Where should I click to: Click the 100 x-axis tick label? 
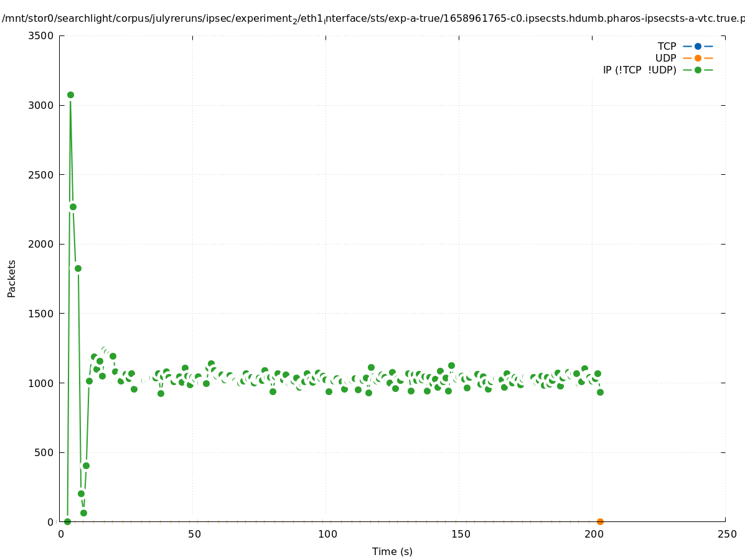[x=326, y=534]
